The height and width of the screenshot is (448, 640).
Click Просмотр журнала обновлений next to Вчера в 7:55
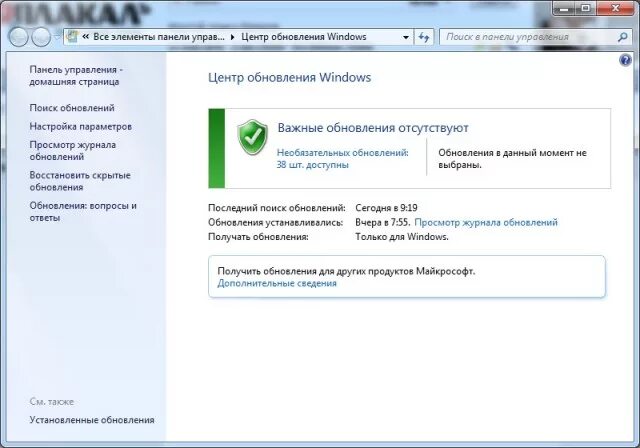click(486, 222)
